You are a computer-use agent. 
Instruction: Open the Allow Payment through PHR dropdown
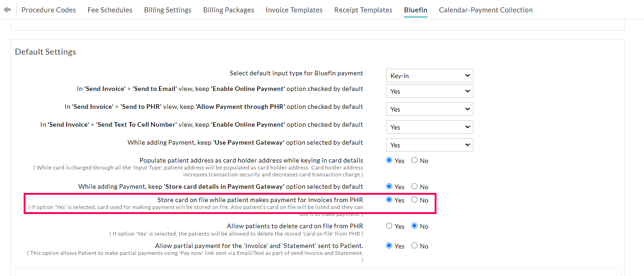[x=429, y=109]
